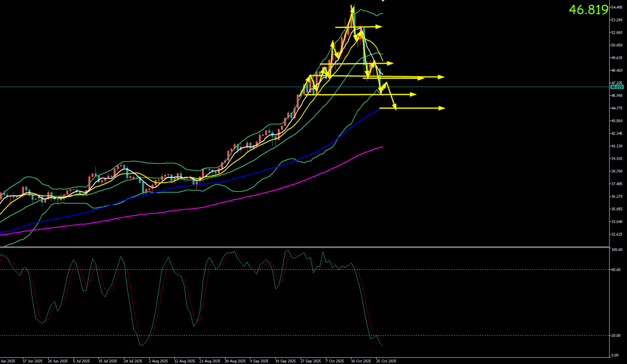Image resolution: width=627 pixels, height=364 pixels.
Task: Click the 46.819 price tag on axis
Action: pos(617,87)
